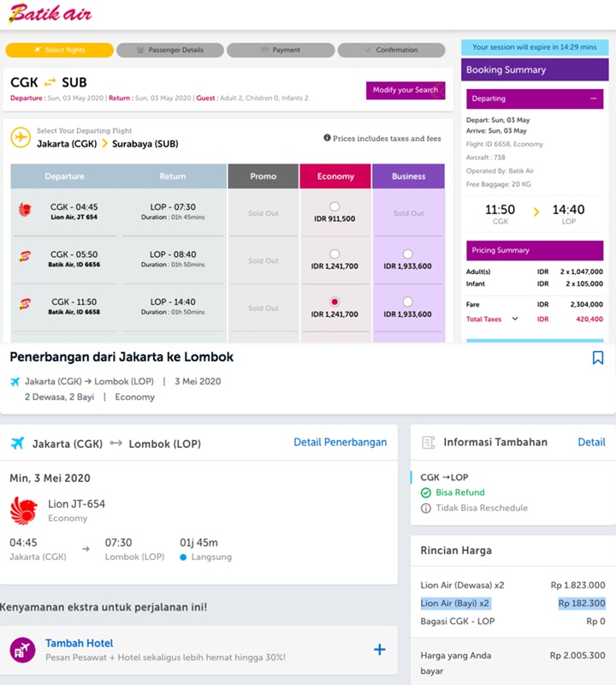This screenshot has width=616, height=685.
Task: Click the Batik Air logo in ID 6656 row
Action: (25, 257)
